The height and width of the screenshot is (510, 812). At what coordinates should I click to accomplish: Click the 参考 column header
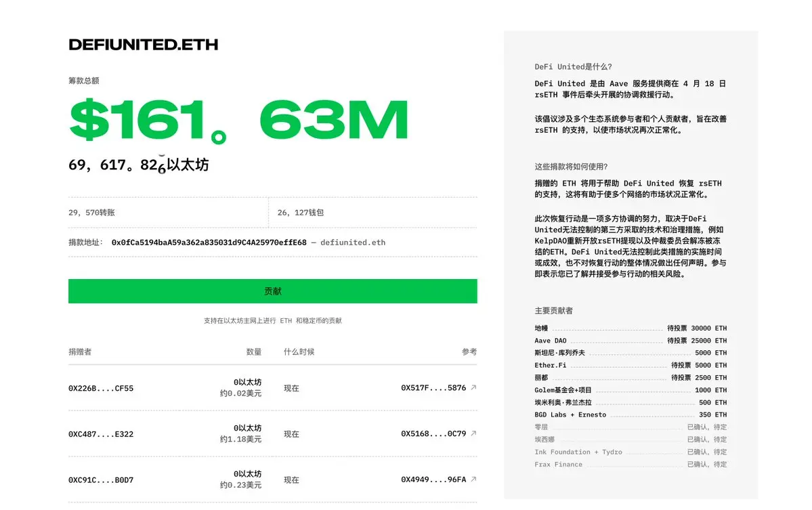pos(469,352)
